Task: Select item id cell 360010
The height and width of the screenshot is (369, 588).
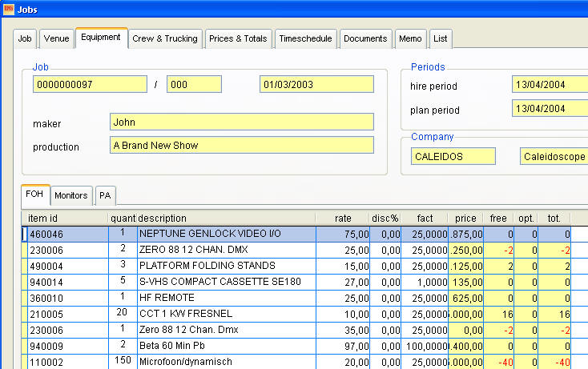Action: pyautogui.click(x=68, y=299)
